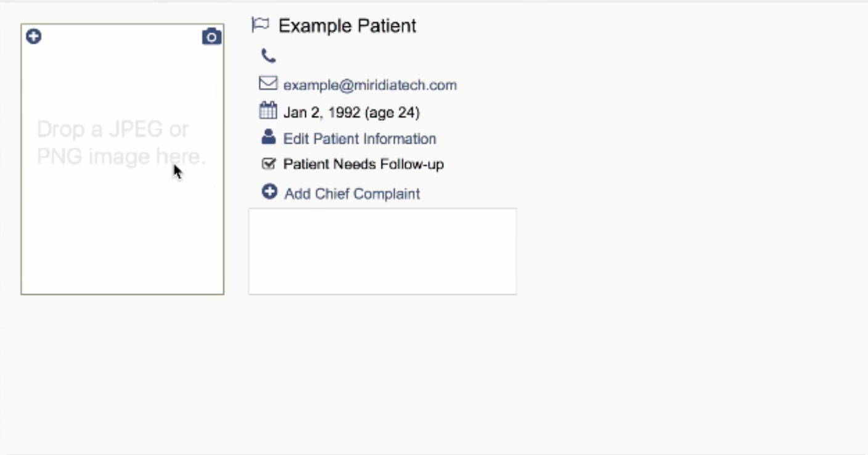Open Edit Patient Information

359,139
